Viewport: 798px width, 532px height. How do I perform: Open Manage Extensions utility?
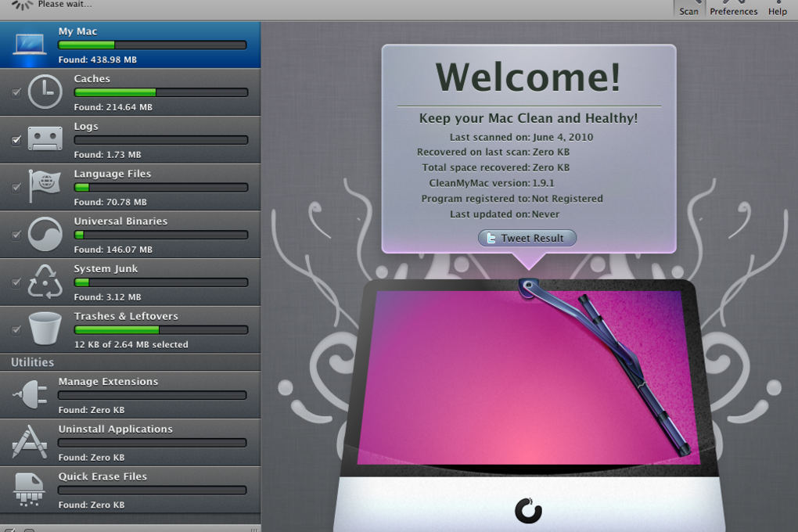coord(131,394)
